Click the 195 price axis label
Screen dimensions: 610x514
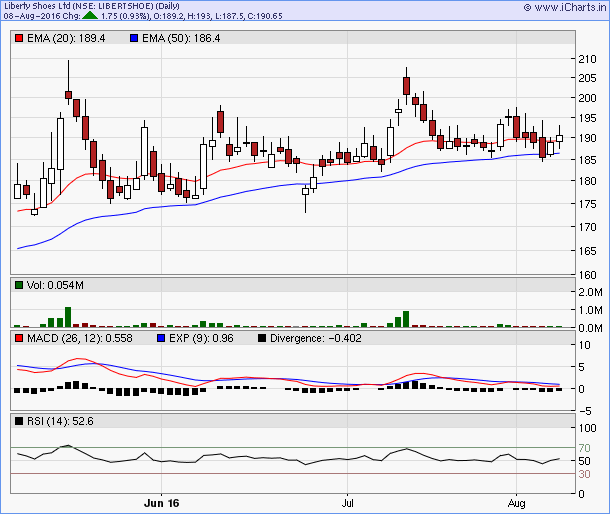pyautogui.click(x=587, y=118)
